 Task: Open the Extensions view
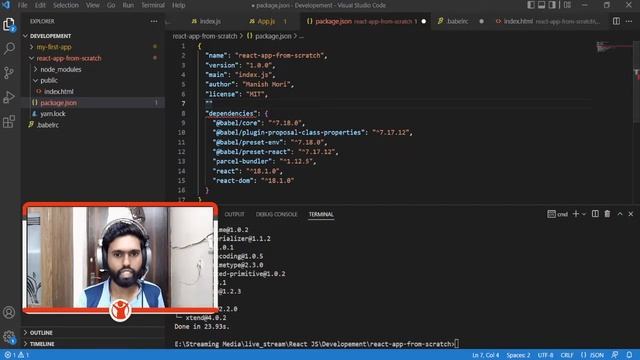coord(9,121)
